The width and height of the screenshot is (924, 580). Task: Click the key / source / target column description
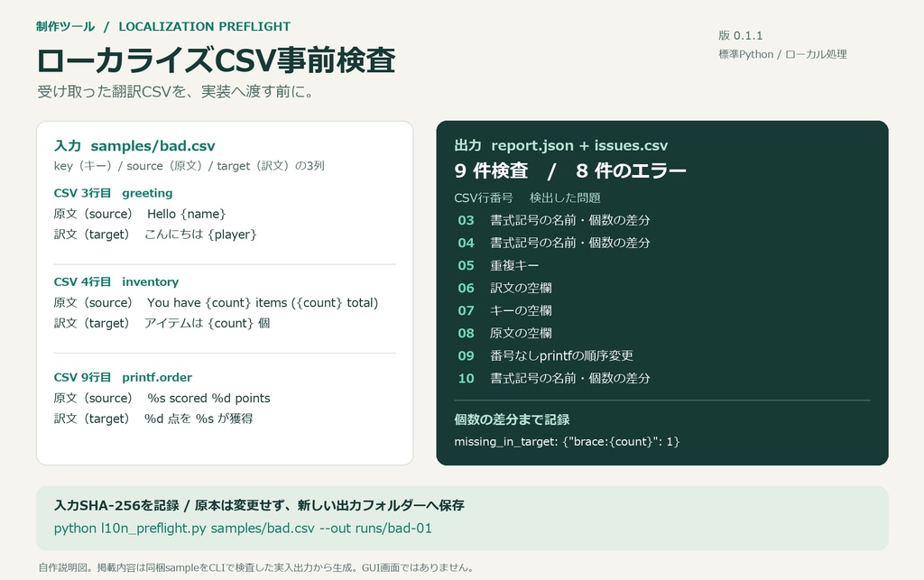(189, 166)
